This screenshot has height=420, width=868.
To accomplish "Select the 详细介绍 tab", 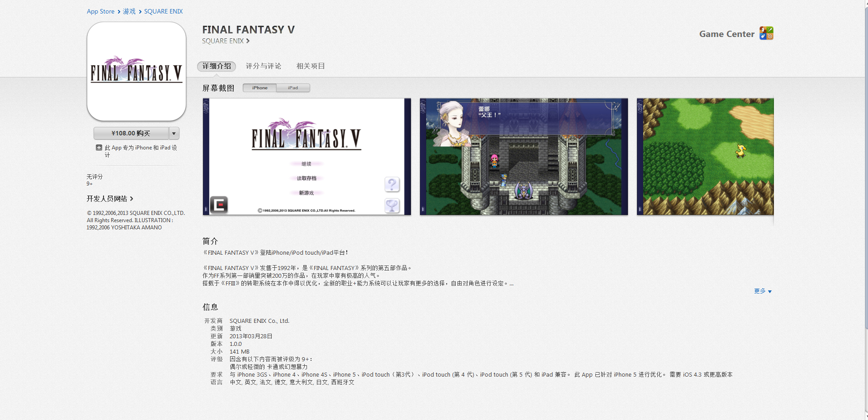I will coord(217,66).
